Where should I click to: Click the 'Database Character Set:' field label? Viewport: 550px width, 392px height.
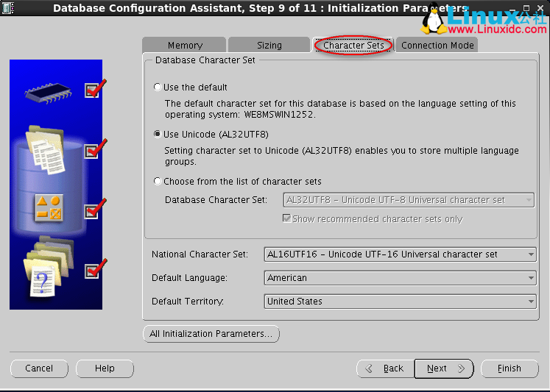216,200
